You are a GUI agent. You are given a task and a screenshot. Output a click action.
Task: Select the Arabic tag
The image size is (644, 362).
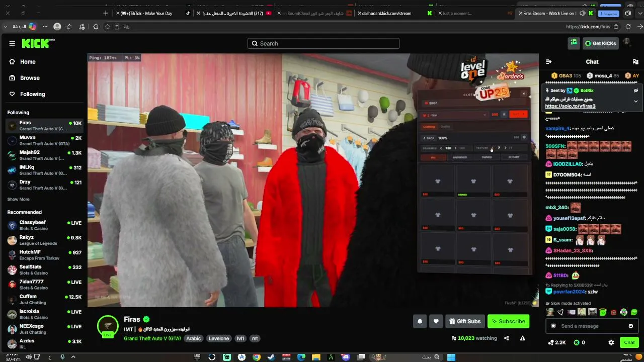click(194, 338)
